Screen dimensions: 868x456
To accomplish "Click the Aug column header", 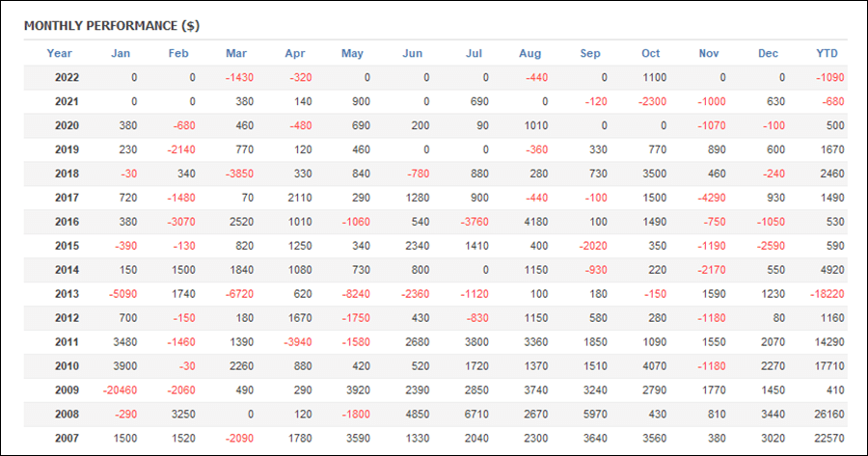I will (x=529, y=53).
